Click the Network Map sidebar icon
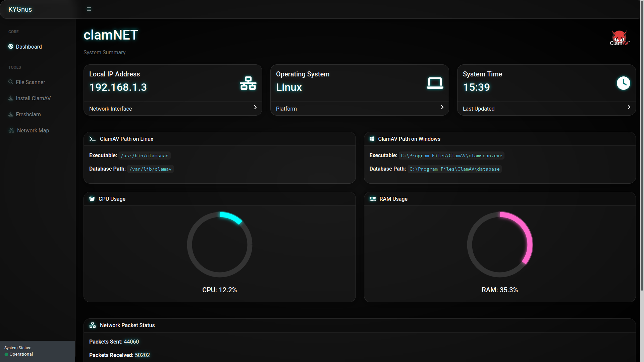The image size is (644, 362). click(11, 130)
